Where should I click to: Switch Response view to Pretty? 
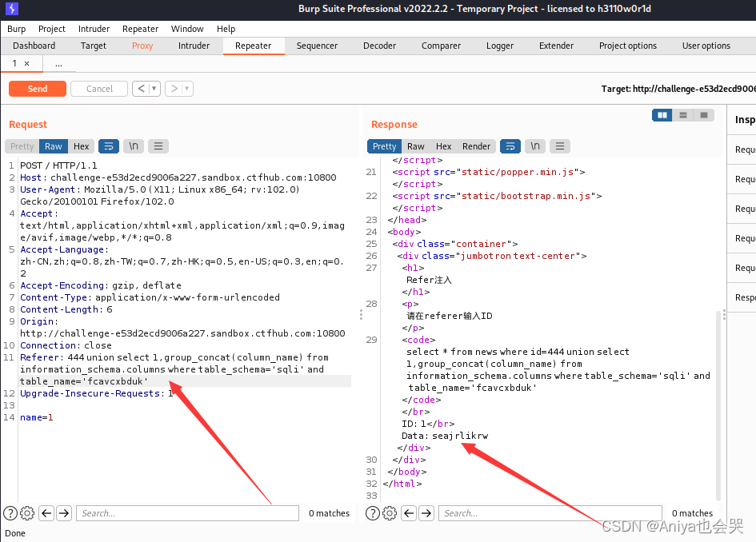coord(384,146)
